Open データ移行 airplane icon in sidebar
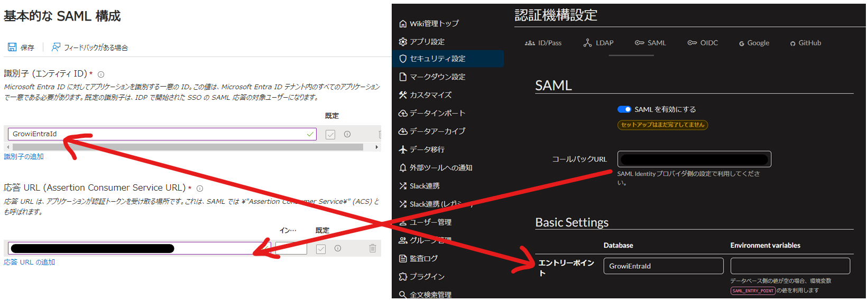Image resolution: width=868 pixels, height=301 pixels. [x=403, y=149]
